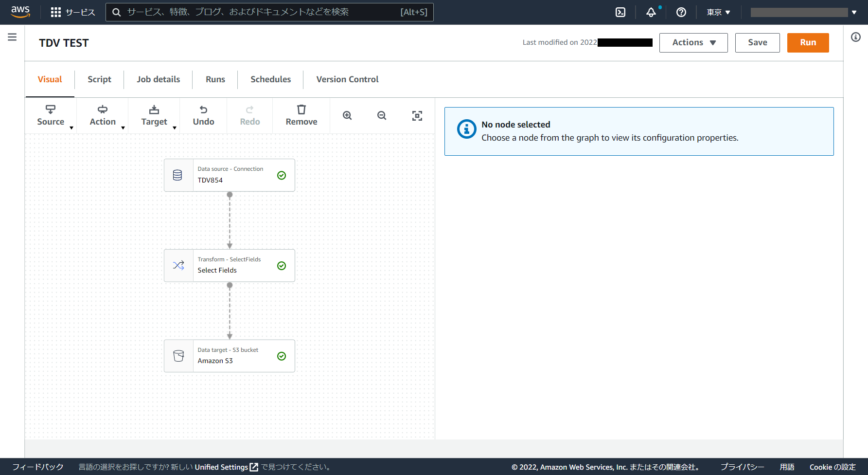Open the notifications bell

point(651,12)
